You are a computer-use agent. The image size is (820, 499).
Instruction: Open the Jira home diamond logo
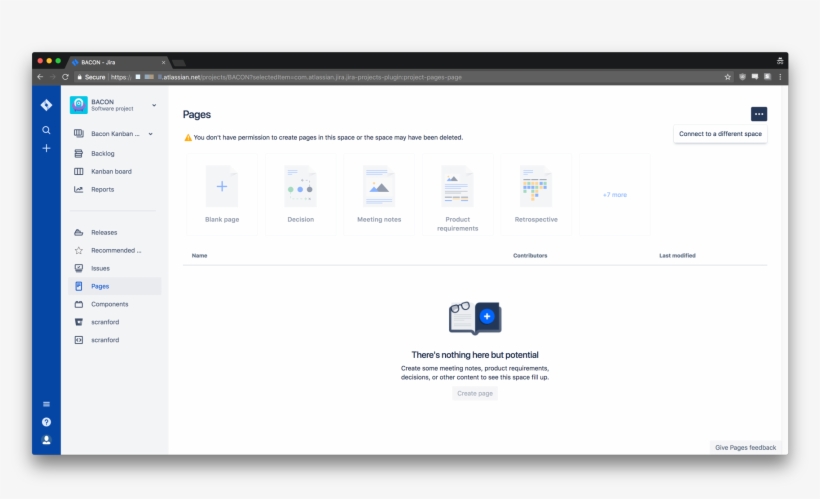pos(46,105)
